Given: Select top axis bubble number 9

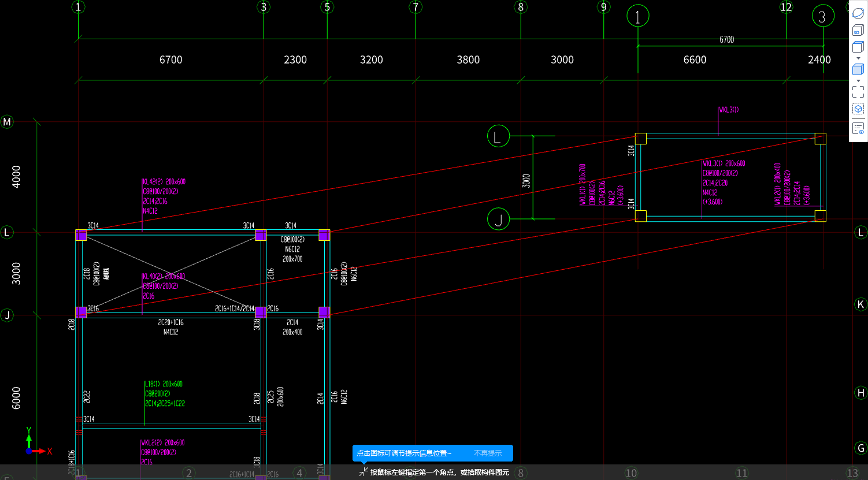Looking at the screenshot, I should click(604, 7).
